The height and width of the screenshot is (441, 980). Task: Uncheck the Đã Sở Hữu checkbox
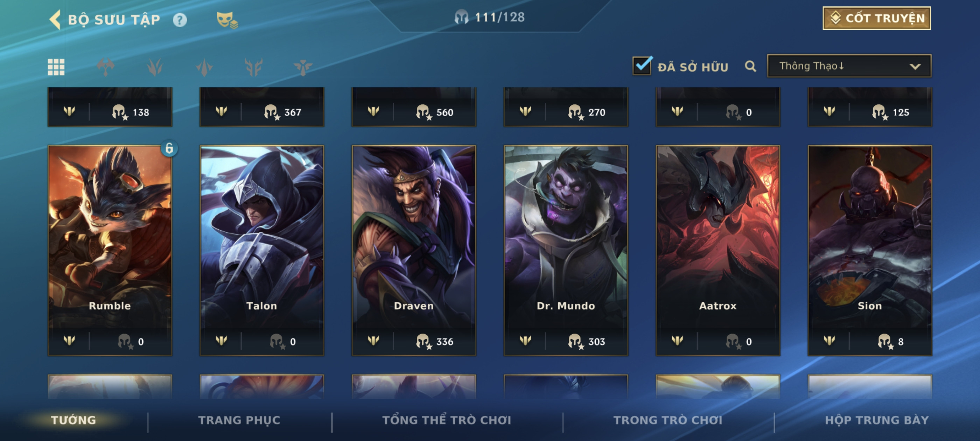(642, 65)
